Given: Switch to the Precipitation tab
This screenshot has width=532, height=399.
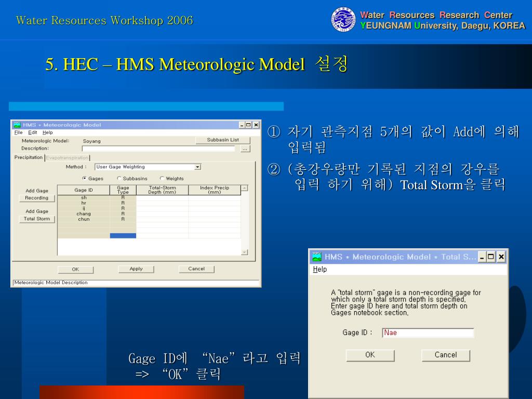Looking at the screenshot, I should (x=29, y=157).
